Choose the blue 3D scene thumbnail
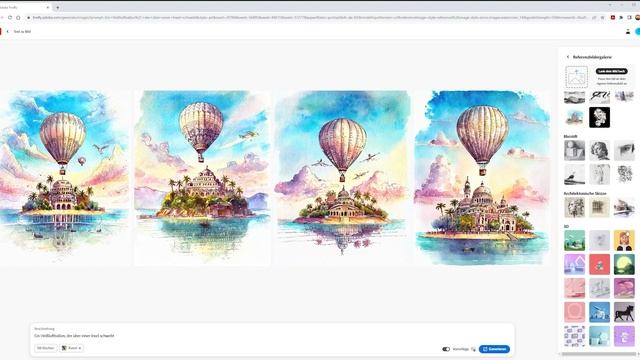Screen dimensions: 640x360 (x=599, y=312)
